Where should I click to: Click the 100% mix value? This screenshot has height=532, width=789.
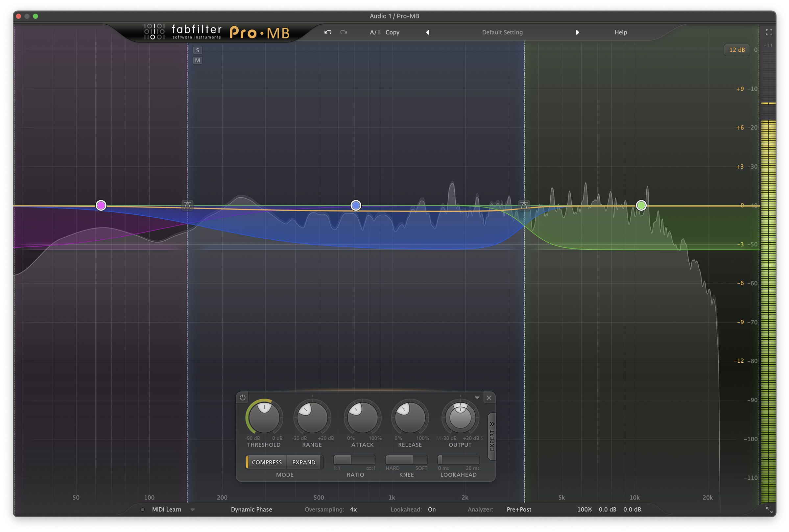[585, 509]
